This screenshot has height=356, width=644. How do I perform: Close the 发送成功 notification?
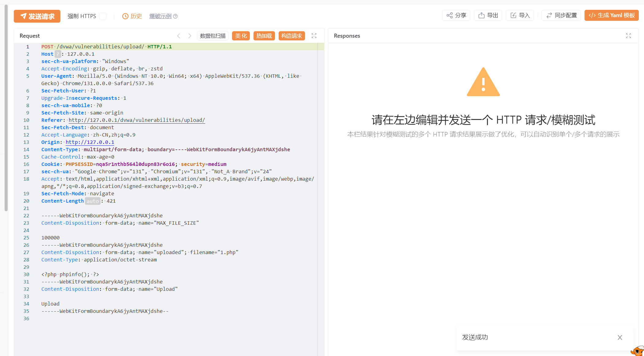(620, 337)
